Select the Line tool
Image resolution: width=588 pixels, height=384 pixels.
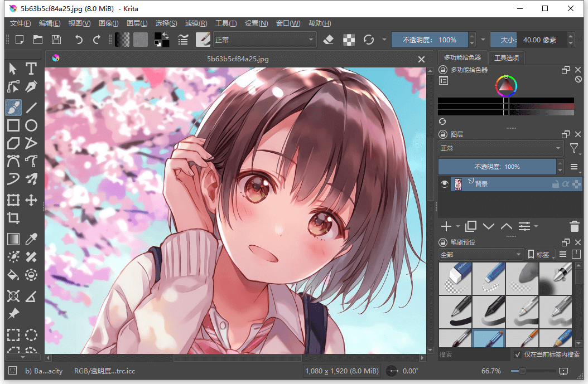pyautogui.click(x=31, y=108)
